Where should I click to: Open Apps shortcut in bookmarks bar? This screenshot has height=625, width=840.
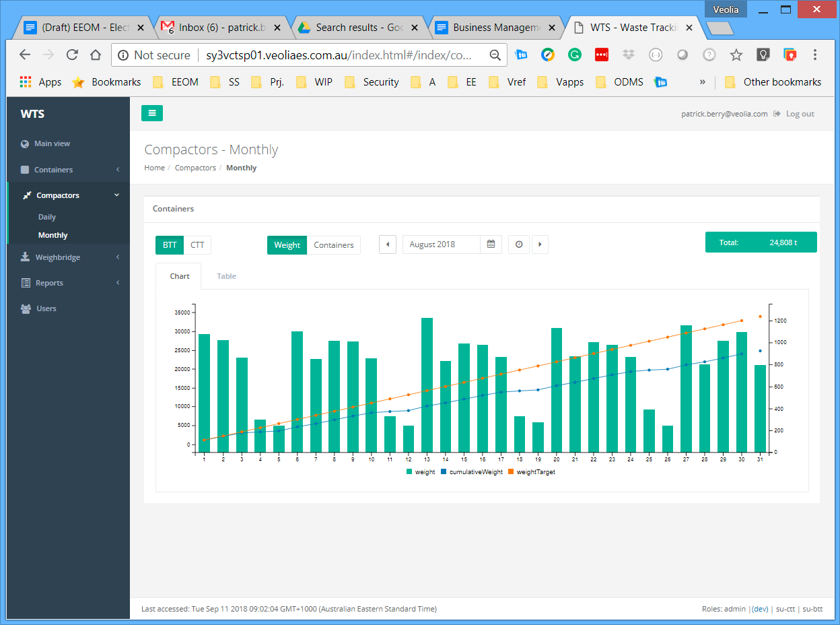pos(40,82)
